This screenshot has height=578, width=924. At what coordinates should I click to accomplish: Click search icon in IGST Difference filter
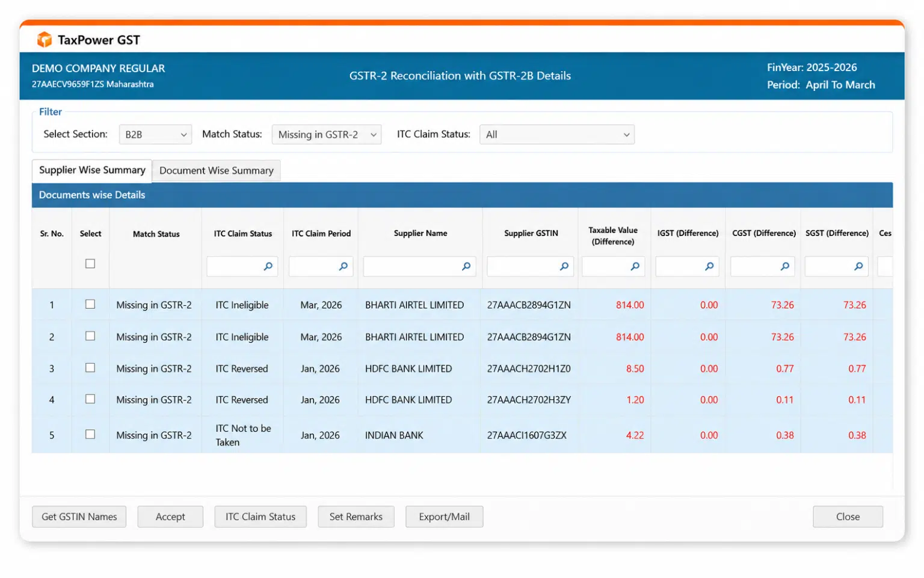pos(710,266)
